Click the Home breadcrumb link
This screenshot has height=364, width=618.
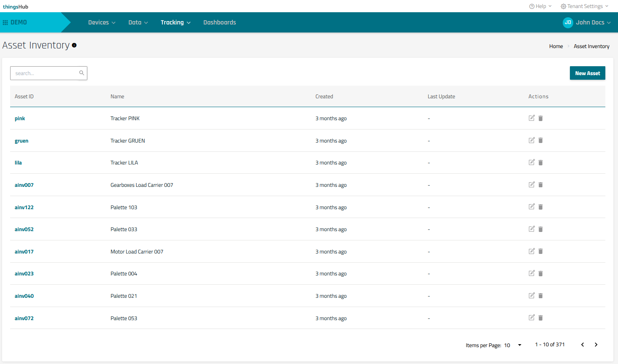[556, 46]
